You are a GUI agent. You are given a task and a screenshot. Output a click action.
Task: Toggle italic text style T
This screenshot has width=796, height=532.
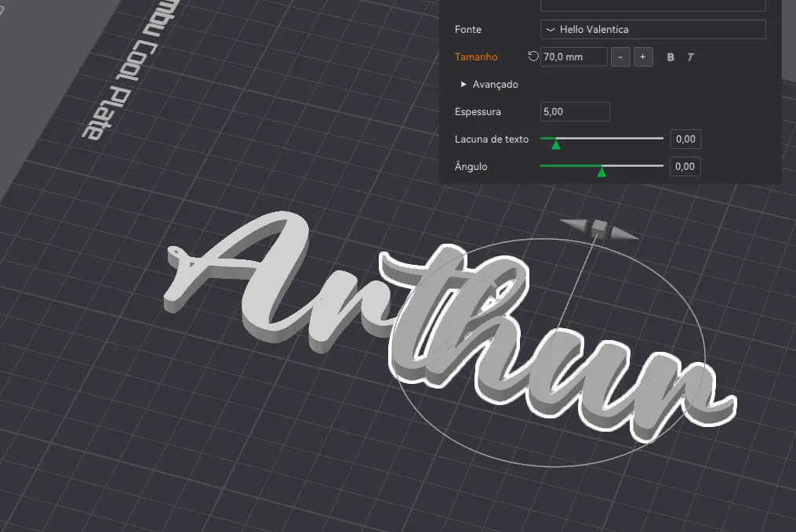(x=690, y=57)
